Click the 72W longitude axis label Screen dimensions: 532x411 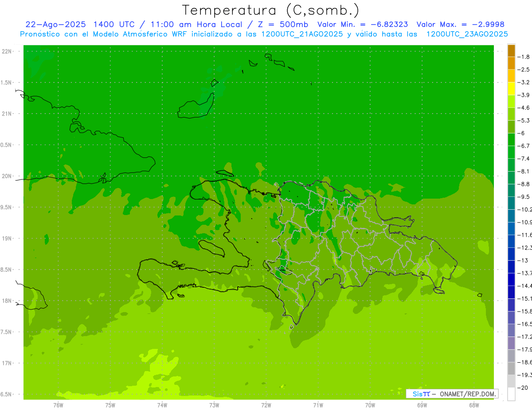266,405
